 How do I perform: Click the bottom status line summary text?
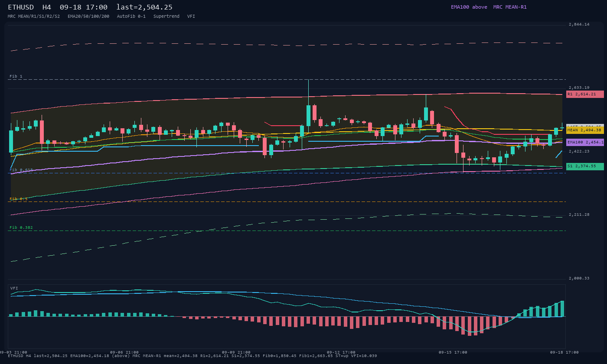pyautogui.click(x=193, y=356)
